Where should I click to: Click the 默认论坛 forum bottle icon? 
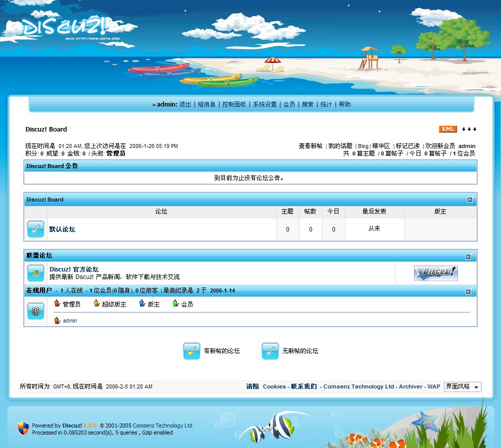coord(35,229)
